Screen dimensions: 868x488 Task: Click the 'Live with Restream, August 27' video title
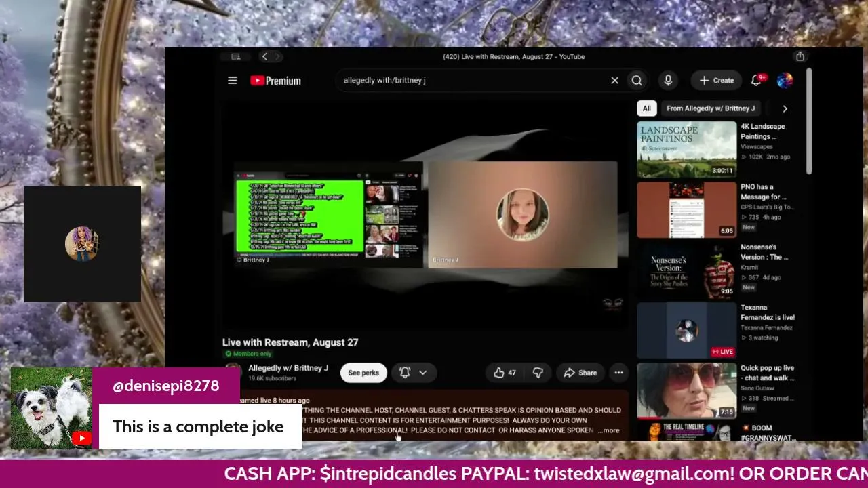290,342
